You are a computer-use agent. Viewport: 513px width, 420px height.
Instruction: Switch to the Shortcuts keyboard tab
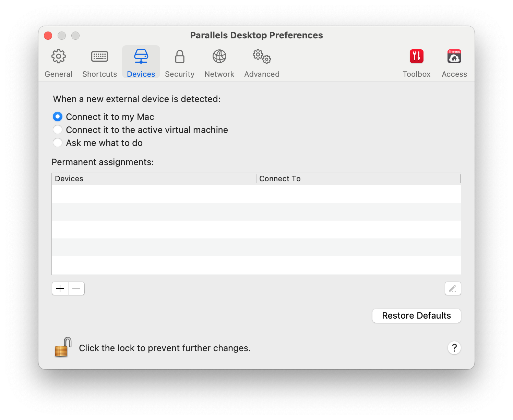(x=99, y=63)
